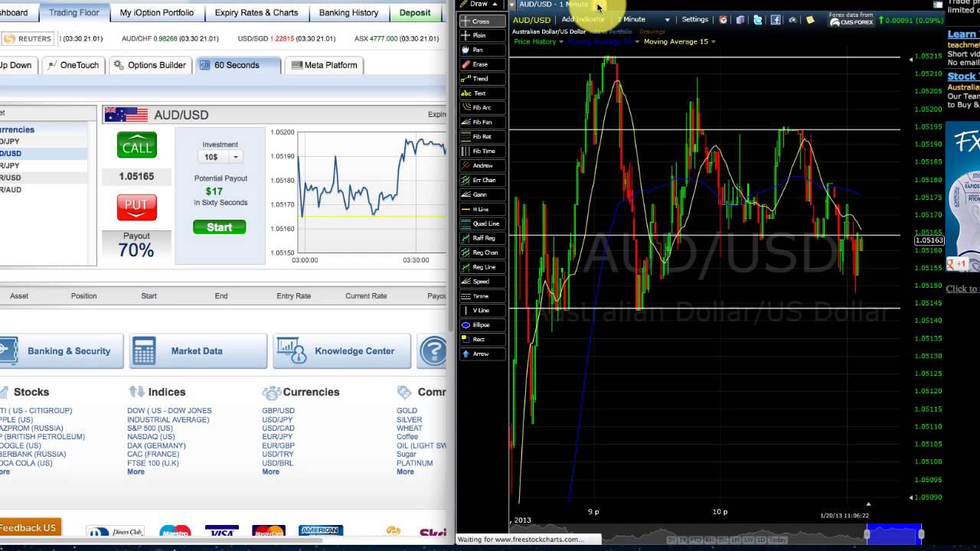980x551 pixels.
Task: Select the Err Chan tool
Action: [482, 181]
